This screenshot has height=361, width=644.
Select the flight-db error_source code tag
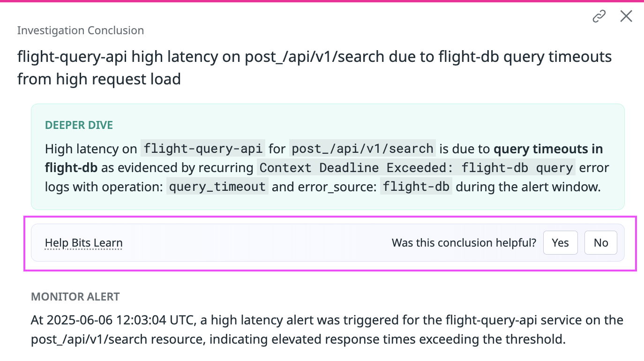pos(416,187)
